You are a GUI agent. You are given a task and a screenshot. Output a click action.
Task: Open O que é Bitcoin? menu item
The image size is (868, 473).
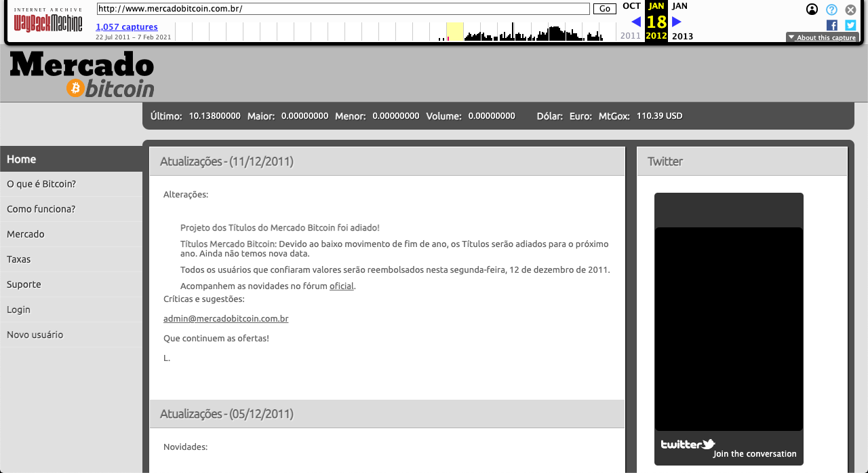pyautogui.click(x=71, y=184)
